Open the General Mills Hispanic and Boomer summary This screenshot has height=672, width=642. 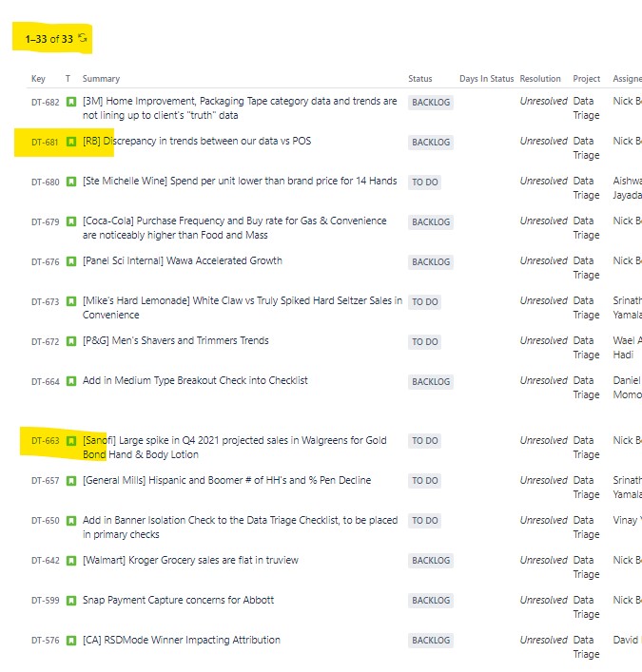227,480
